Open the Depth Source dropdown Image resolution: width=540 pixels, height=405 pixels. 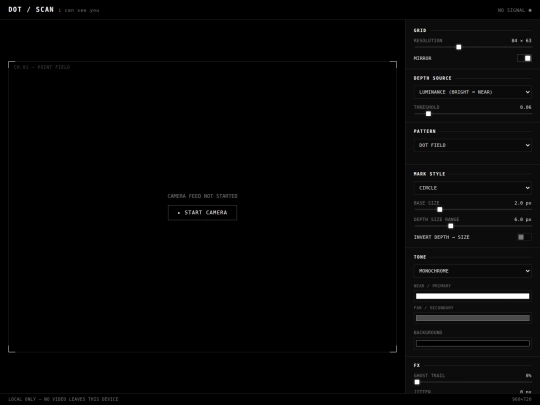click(472, 92)
